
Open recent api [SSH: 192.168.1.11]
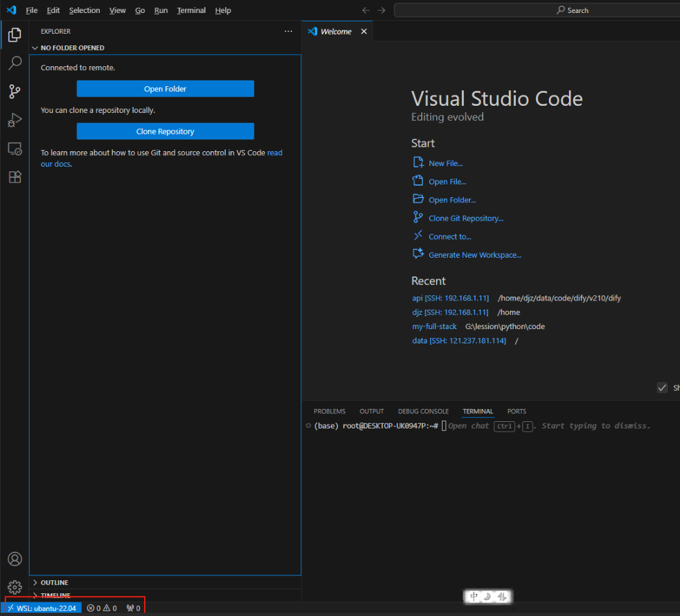click(x=450, y=298)
